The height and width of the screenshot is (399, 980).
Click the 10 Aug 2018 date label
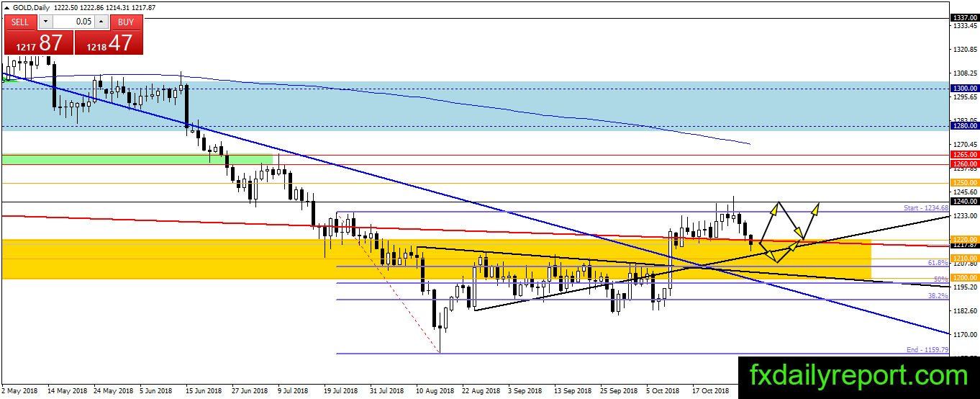click(x=435, y=390)
